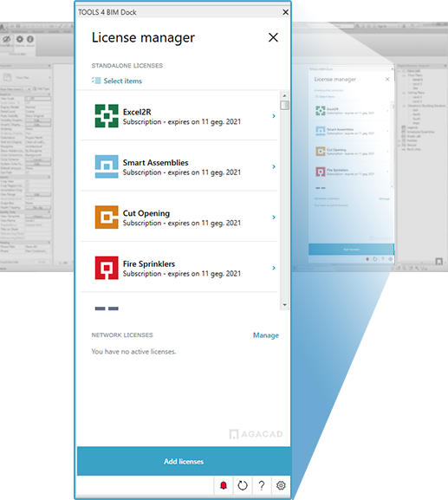Close License manager in the background dock
448x500 pixels.
click(387, 79)
